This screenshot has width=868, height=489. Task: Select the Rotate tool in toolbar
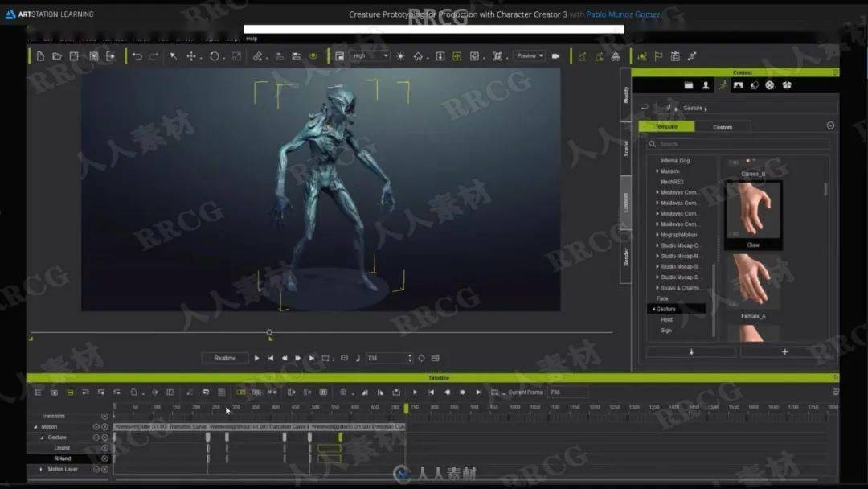coord(215,56)
